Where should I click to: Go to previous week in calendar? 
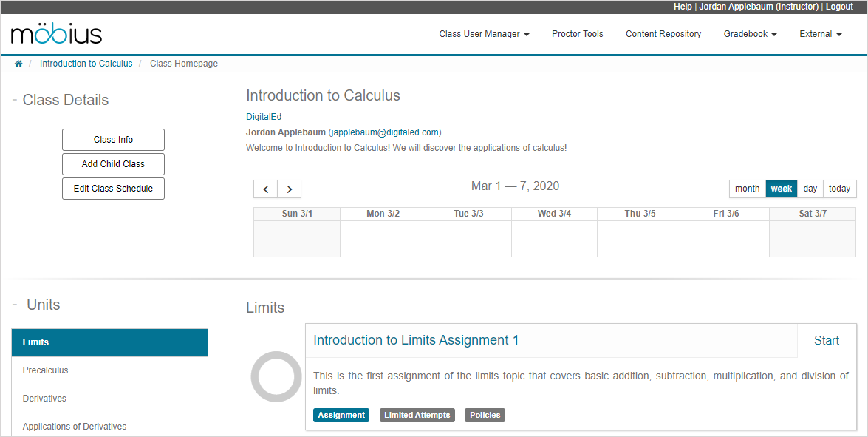(265, 189)
